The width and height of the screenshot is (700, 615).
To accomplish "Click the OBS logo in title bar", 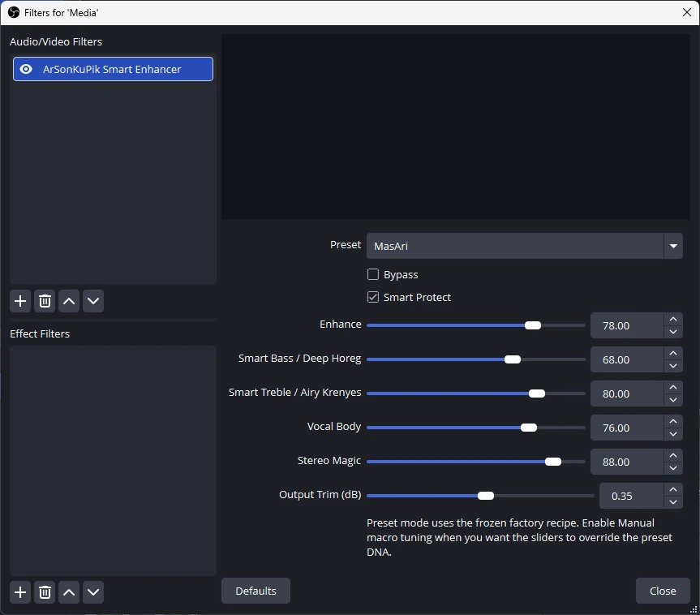I will 14,12.
